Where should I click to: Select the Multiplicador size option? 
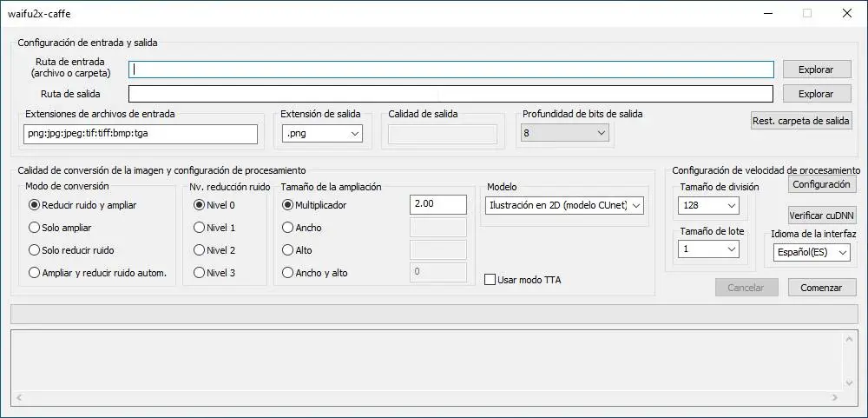click(x=314, y=204)
